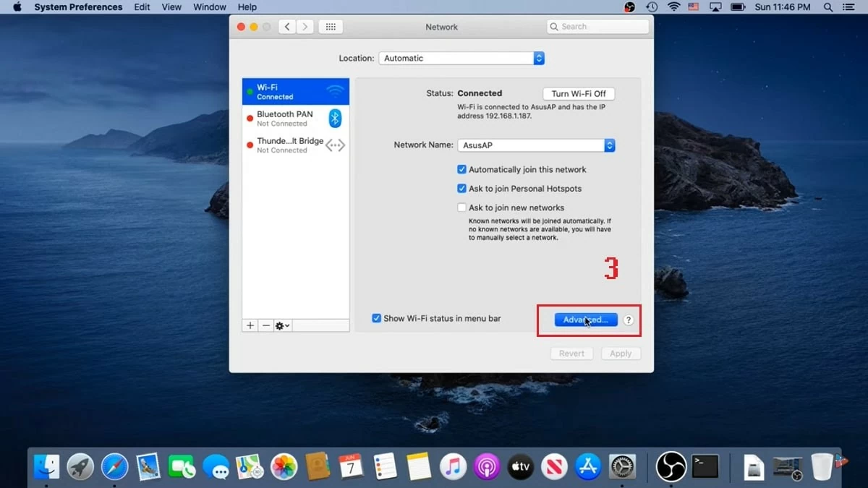Viewport: 868px width, 488px height.
Task: Open Terminal from the Dock
Action: [704, 467]
